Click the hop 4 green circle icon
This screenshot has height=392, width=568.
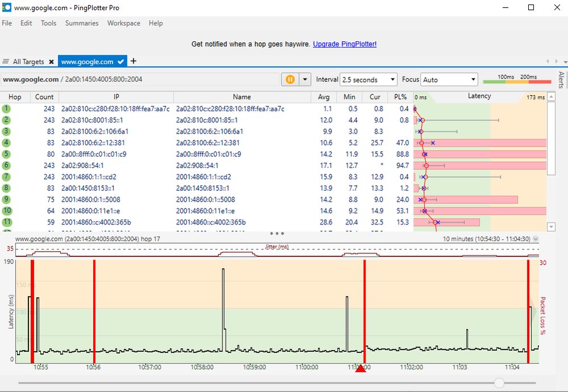tap(6, 143)
